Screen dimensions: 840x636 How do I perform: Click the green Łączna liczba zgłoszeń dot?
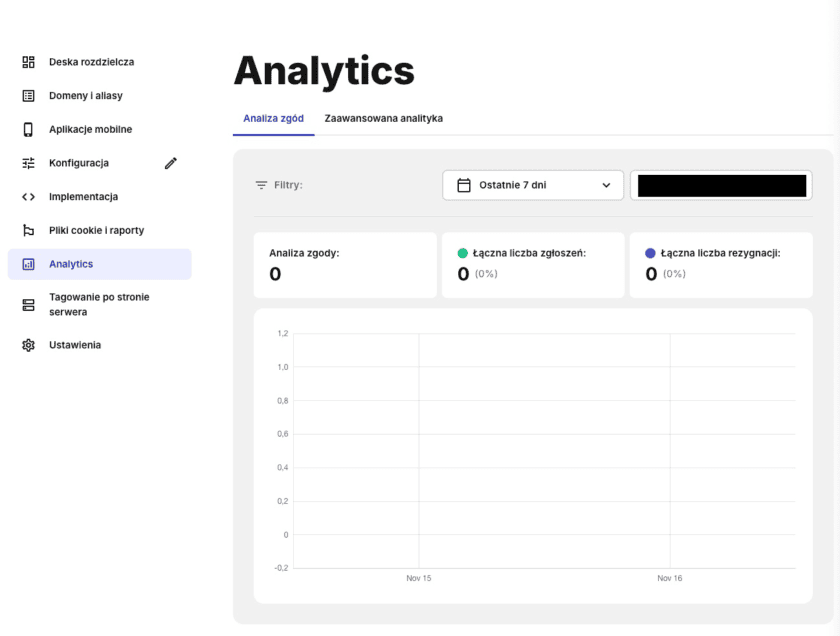pos(463,254)
